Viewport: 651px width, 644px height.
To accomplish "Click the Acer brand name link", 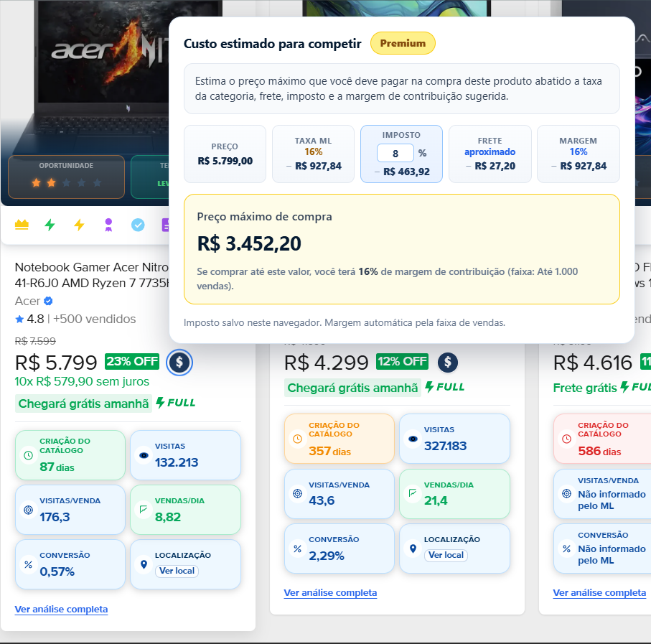I will tap(27, 301).
